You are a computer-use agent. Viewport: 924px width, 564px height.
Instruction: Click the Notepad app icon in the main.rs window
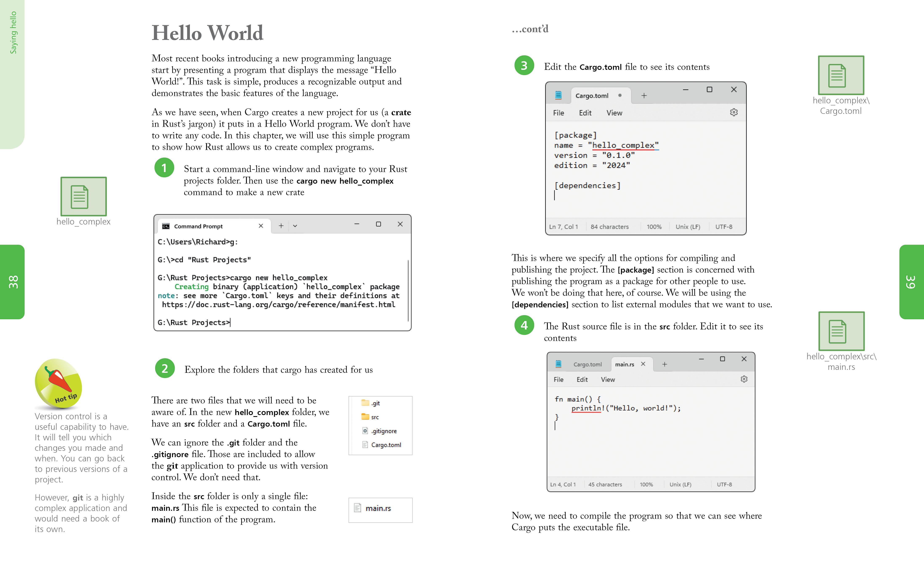558,364
